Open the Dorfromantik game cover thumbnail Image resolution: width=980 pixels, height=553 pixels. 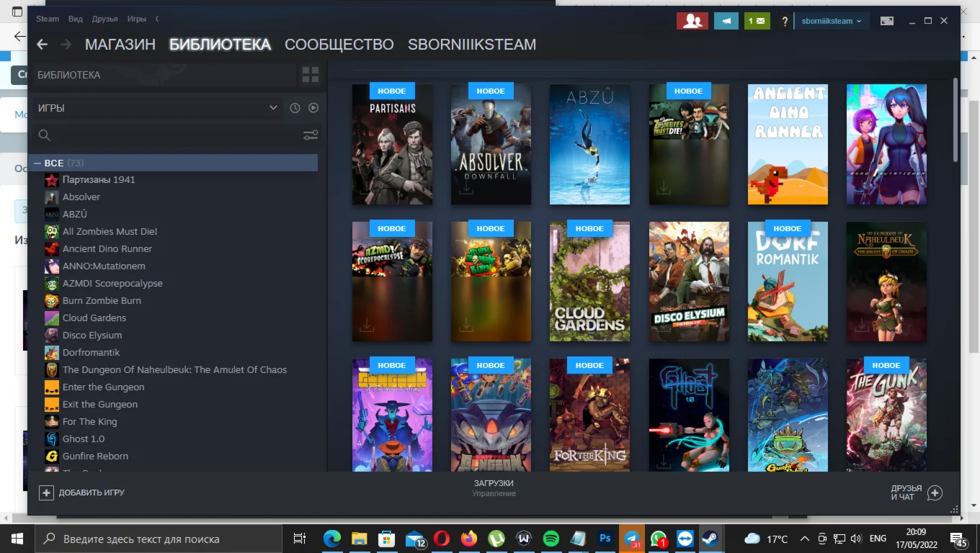[x=788, y=282]
